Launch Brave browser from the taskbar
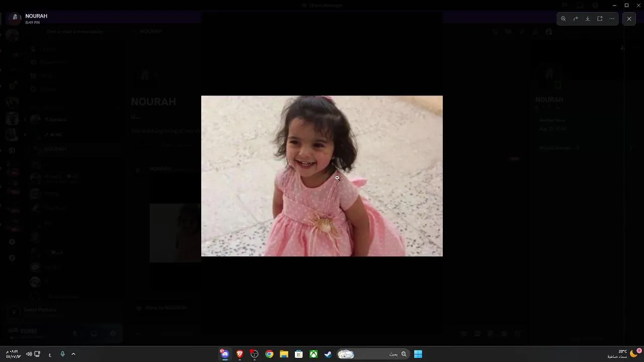Screen dimensions: 644x362 coord(240,354)
